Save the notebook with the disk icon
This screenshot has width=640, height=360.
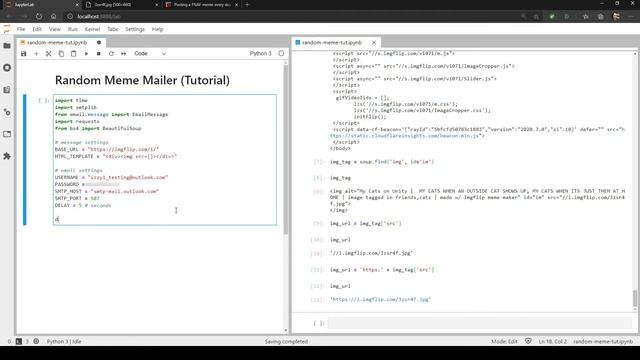24,53
